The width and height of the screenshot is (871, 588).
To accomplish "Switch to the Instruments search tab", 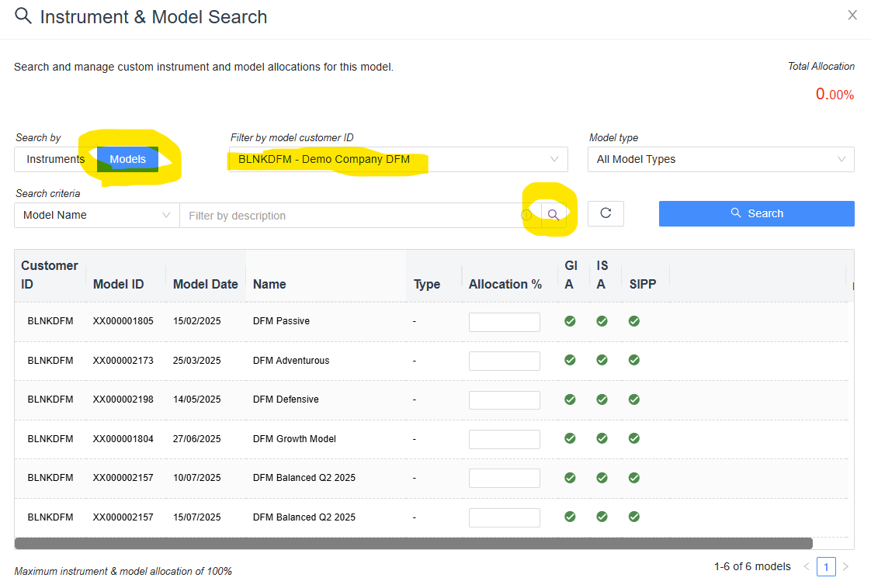I will [x=54, y=159].
